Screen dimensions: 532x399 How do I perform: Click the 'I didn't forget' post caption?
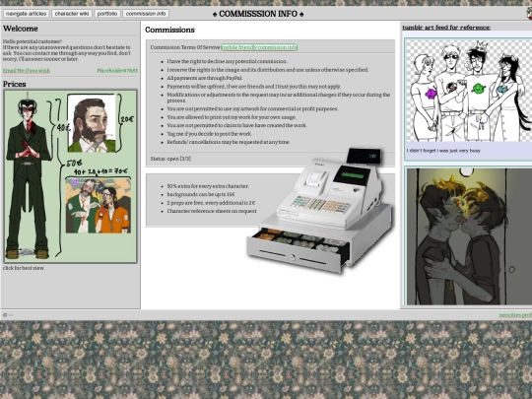[443, 151]
